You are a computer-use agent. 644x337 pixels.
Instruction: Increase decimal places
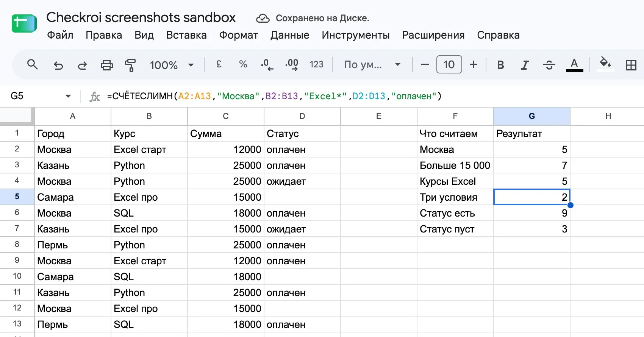tap(292, 65)
